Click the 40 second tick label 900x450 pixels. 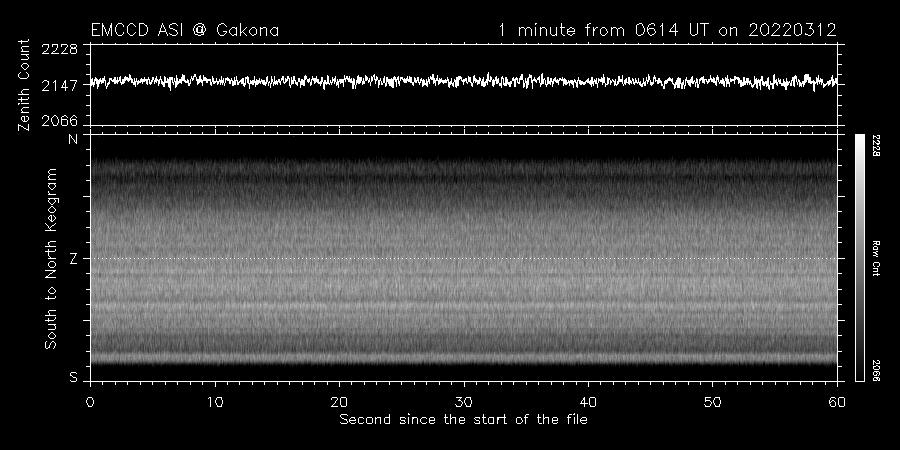pos(588,402)
